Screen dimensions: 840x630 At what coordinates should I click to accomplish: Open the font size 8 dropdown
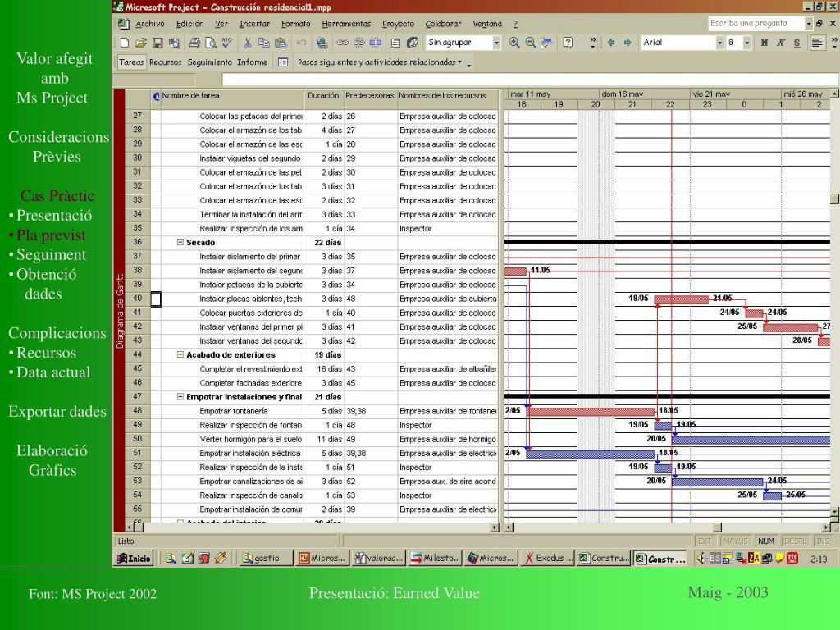pos(746,43)
